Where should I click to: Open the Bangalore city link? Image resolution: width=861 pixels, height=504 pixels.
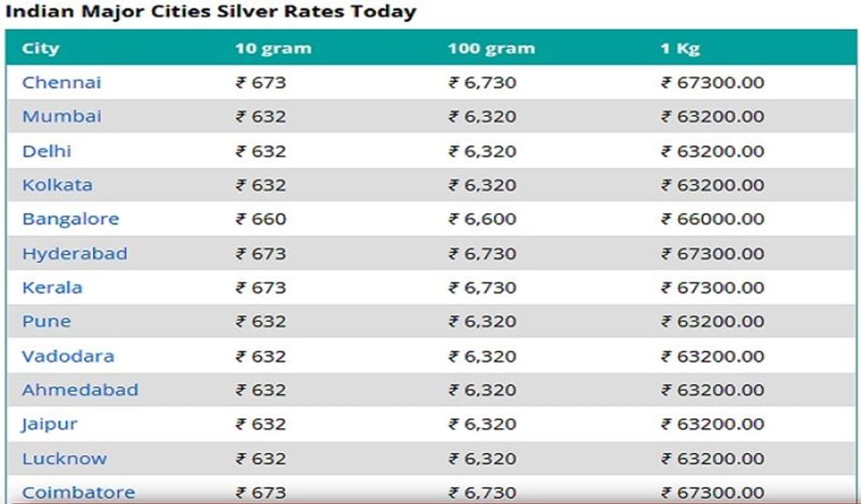coord(70,219)
